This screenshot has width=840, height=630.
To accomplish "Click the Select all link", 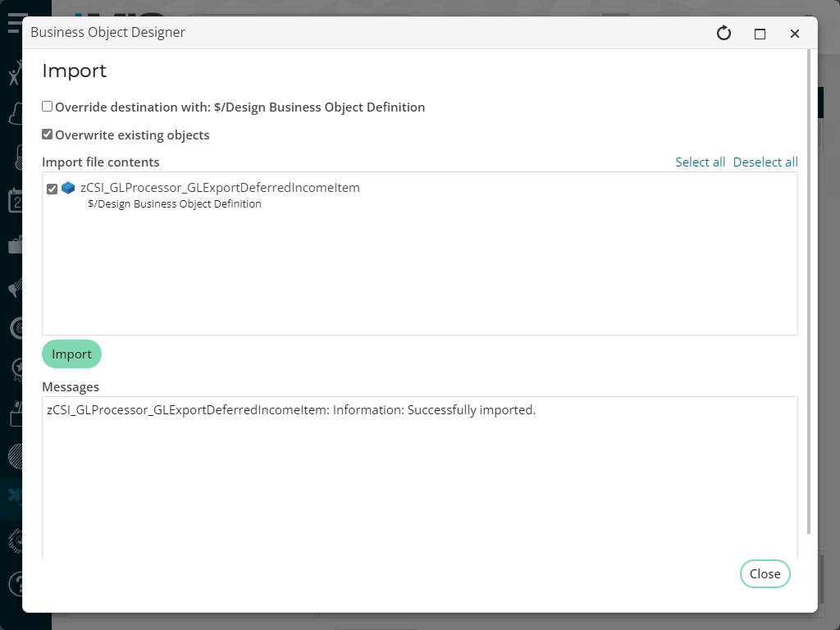I will [x=700, y=162].
